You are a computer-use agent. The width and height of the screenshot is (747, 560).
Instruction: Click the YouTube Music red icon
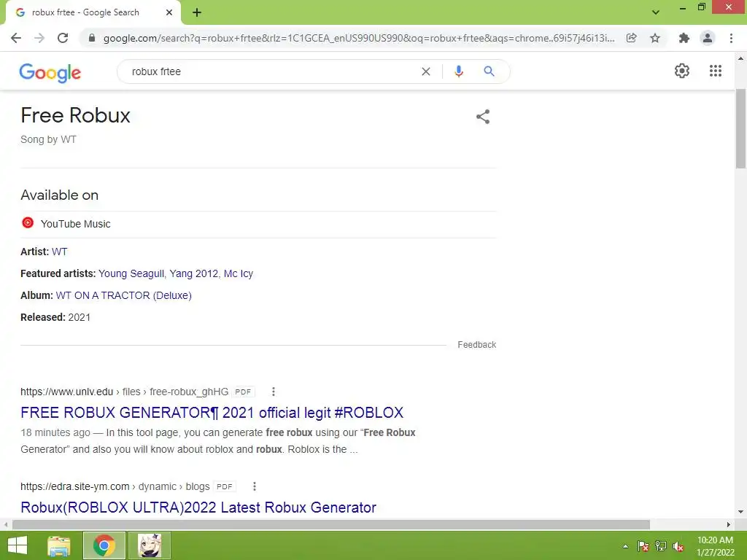pos(28,223)
